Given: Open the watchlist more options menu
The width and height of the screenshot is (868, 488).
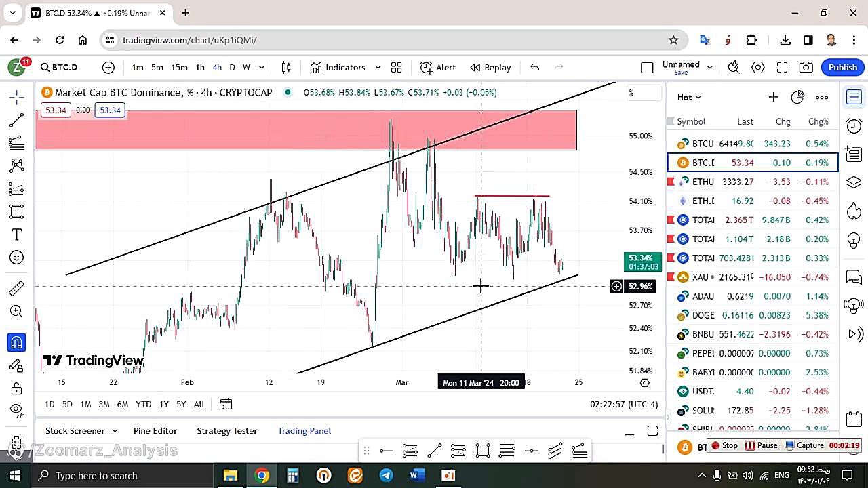Looking at the screenshot, I should (x=822, y=97).
